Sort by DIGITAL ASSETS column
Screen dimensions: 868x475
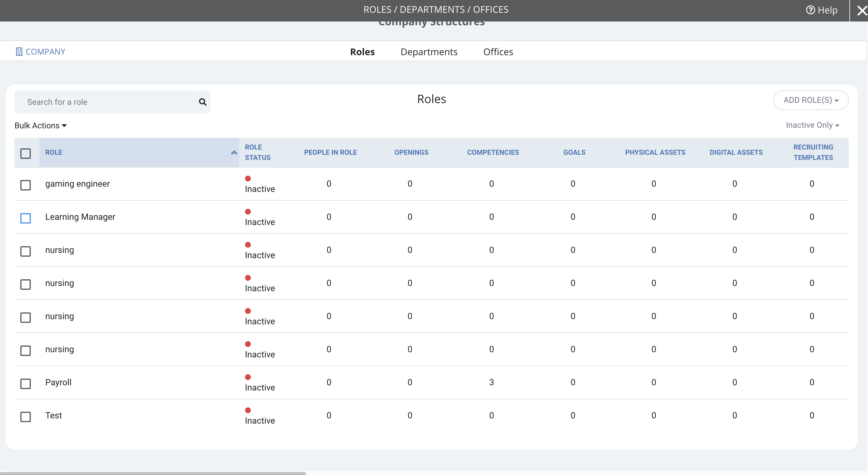click(736, 152)
